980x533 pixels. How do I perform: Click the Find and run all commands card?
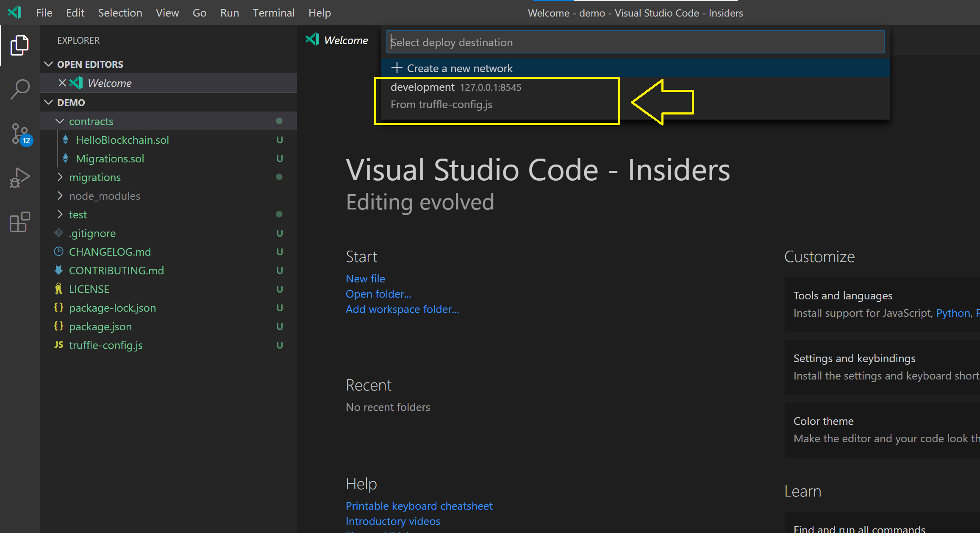click(882, 522)
